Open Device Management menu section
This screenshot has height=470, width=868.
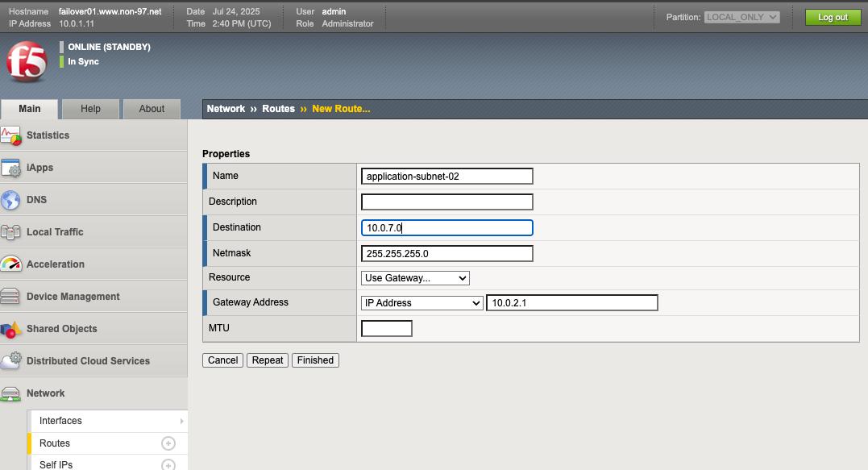[93, 296]
